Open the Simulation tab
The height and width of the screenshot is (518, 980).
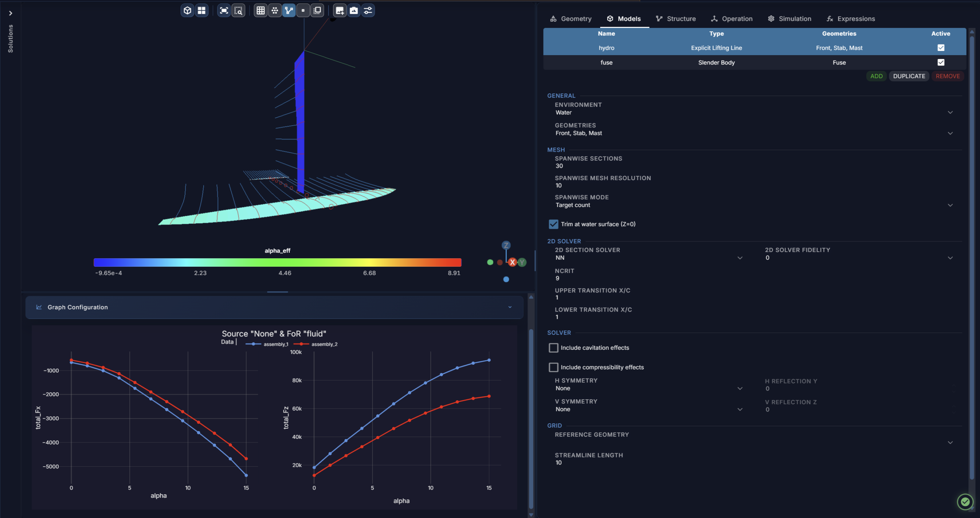pyautogui.click(x=789, y=18)
